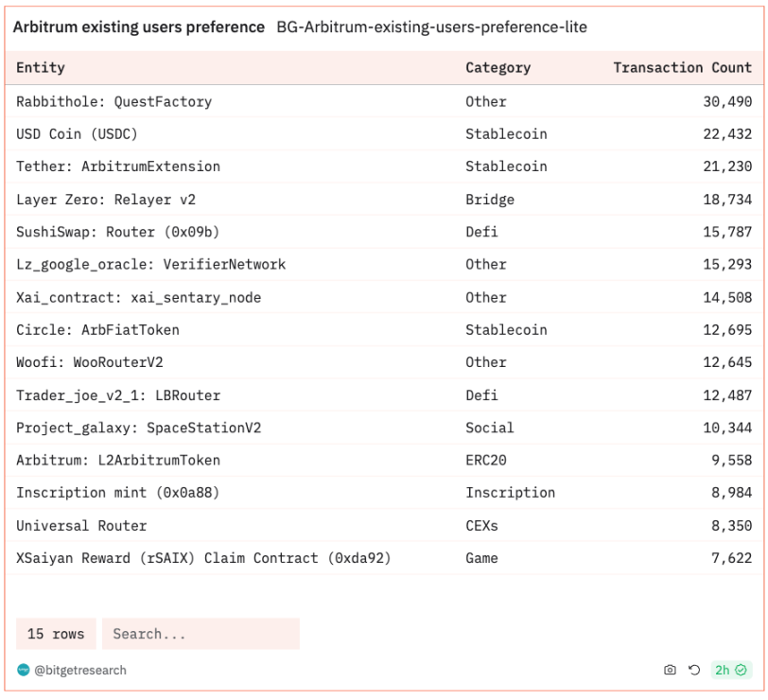Image resolution: width=768 pixels, height=700 pixels.
Task: Click the XSaiyan Reward Claim Contract entity
Action: tap(203, 558)
